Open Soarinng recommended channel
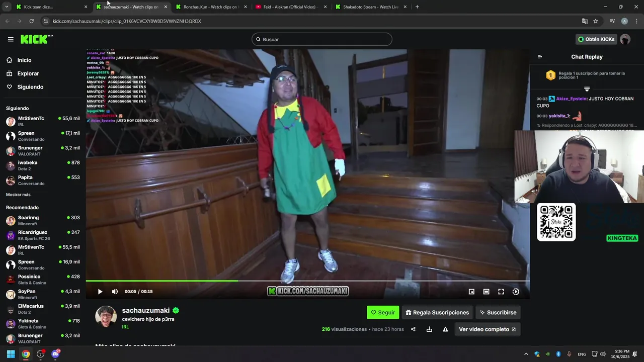 point(43,220)
